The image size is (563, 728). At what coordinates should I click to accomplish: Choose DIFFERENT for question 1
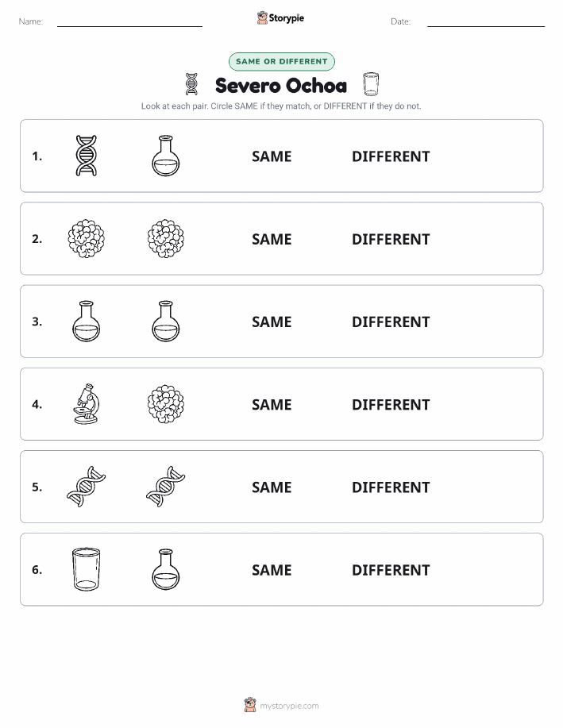click(x=391, y=156)
